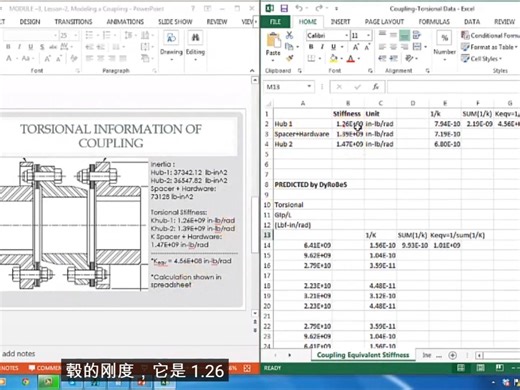
Task: Save the Excel workbook with floppy icon
Action: 284,8
